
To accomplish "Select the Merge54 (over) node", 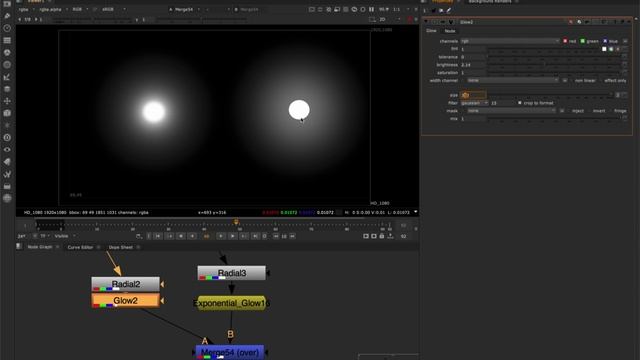I will 230,352.
